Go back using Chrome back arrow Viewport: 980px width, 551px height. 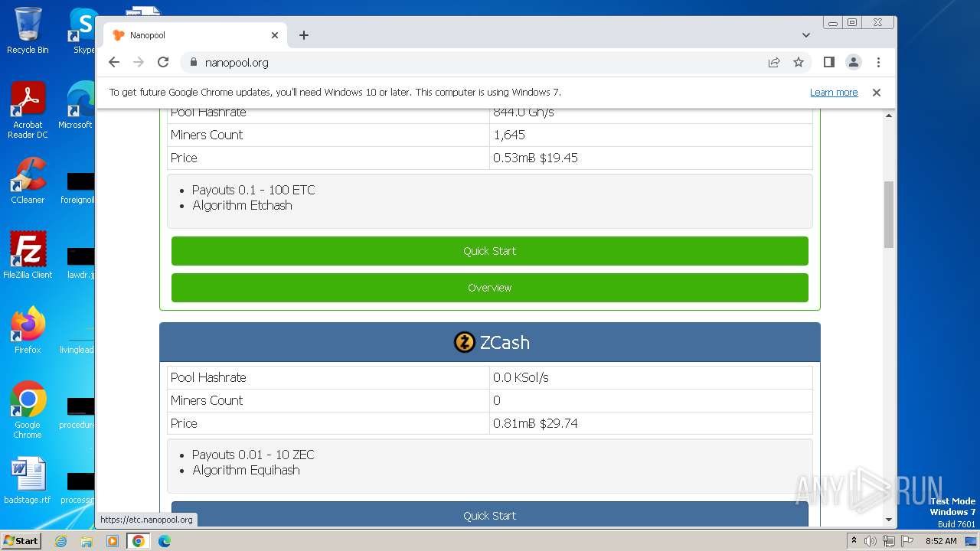click(114, 63)
